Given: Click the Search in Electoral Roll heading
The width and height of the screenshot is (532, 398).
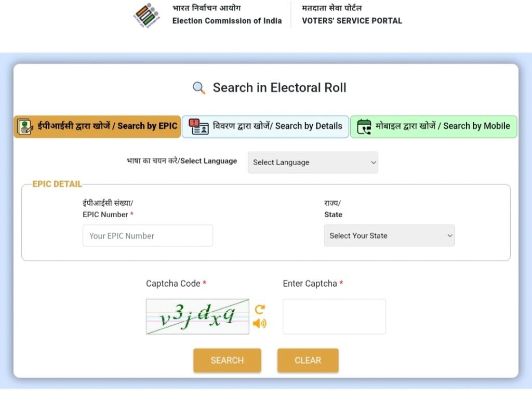Looking at the screenshot, I should [279, 88].
